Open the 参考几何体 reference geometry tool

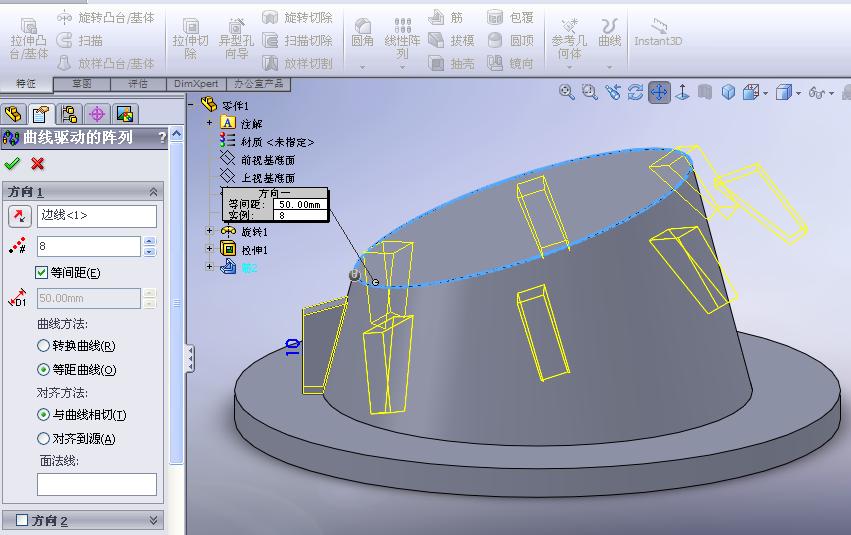coord(569,37)
